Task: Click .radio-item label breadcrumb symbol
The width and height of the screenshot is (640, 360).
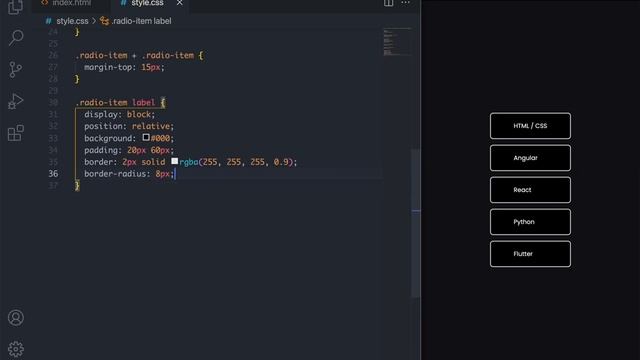Action: click(141, 21)
